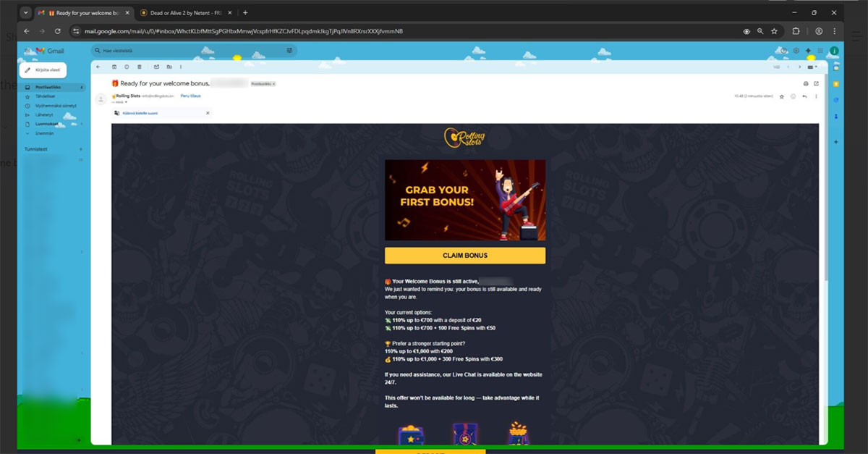
Task: Open Google Tasks side panel
Action: [x=835, y=100]
